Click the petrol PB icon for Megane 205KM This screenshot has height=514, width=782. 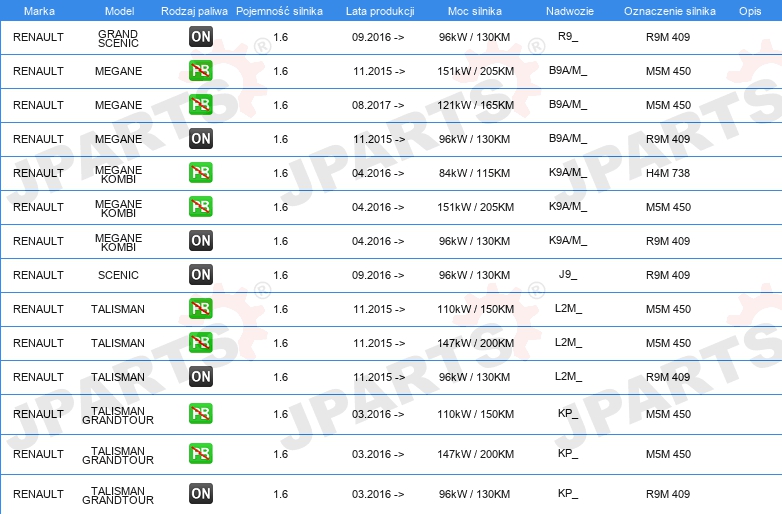200,70
